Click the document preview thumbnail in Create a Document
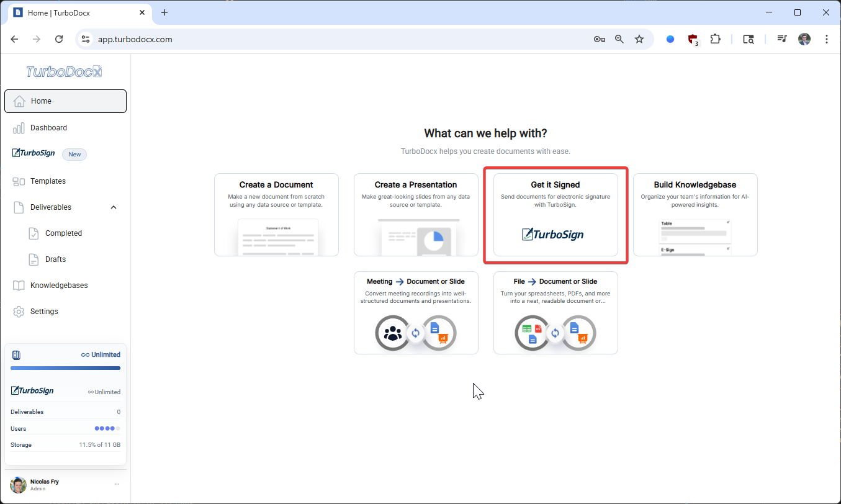The height and width of the screenshot is (504, 841). pos(278,237)
